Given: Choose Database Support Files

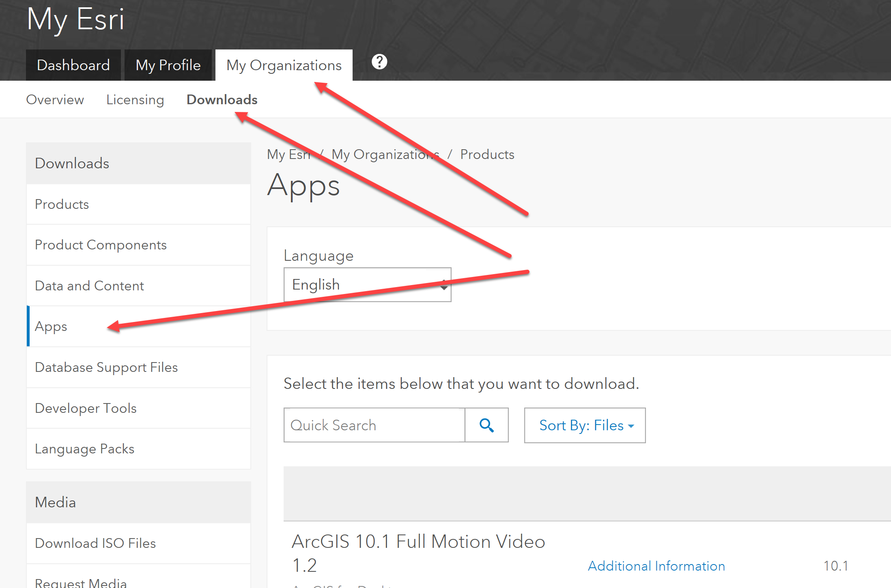Looking at the screenshot, I should coord(106,367).
